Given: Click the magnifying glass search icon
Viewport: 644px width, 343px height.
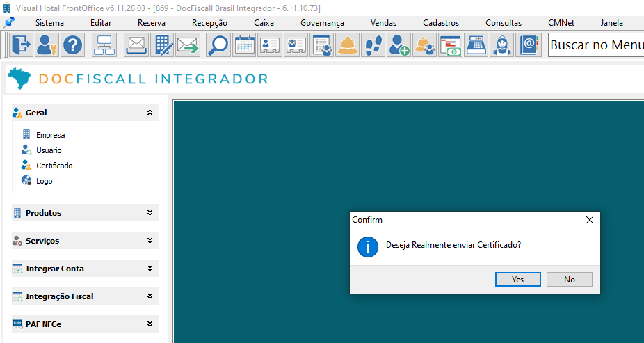Looking at the screenshot, I should (218, 45).
